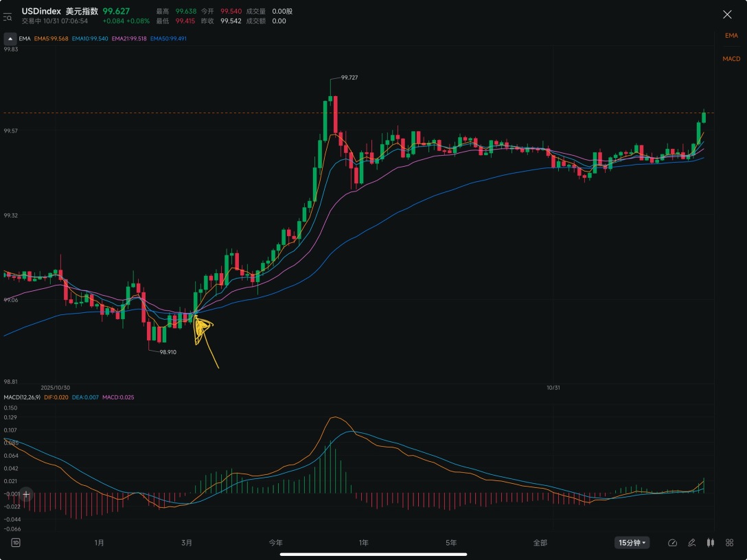Switch to 今年 time range

pos(275,543)
